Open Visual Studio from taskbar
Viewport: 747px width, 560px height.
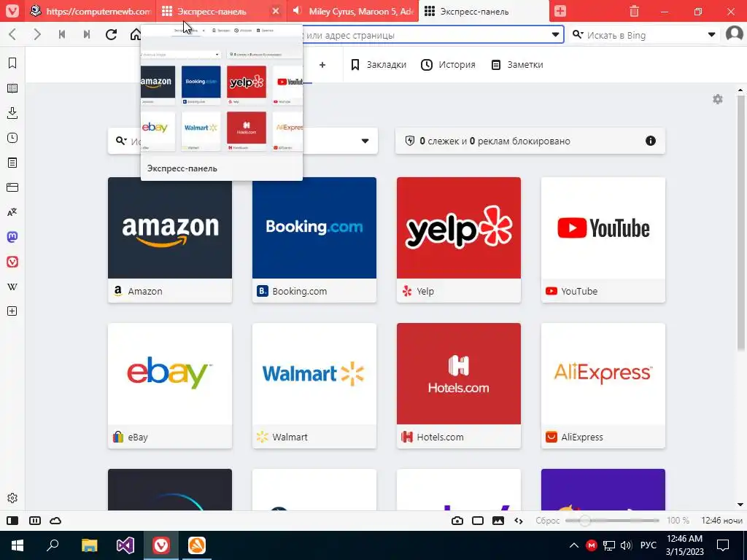125,545
